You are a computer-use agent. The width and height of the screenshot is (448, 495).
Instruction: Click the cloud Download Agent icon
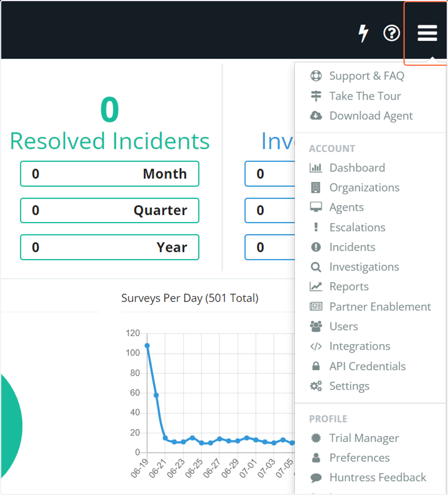[316, 115]
